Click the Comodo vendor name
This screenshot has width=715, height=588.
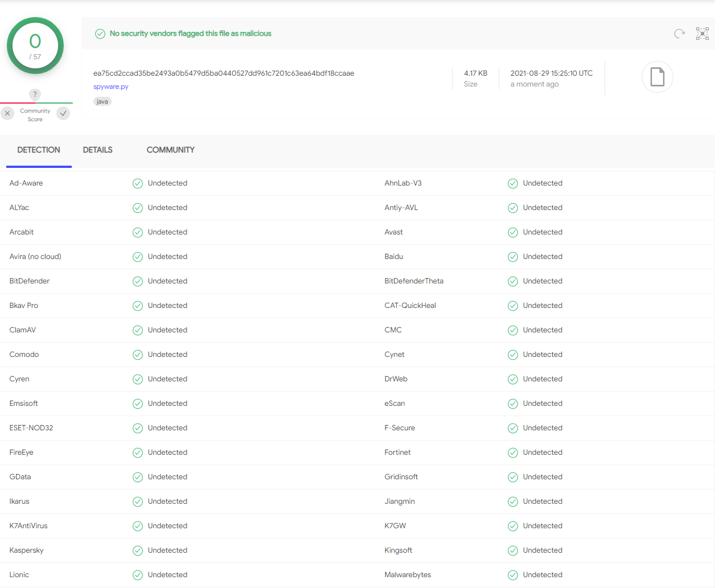[24, 355]
